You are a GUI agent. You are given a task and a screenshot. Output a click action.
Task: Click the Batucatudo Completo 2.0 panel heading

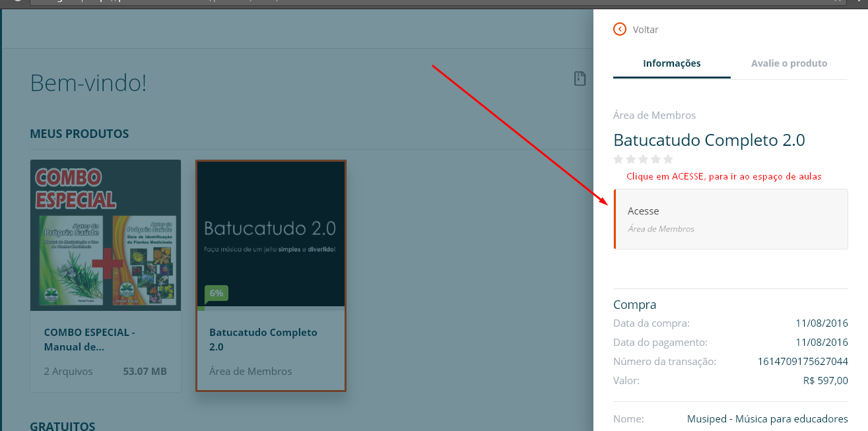tap(709, 140)
